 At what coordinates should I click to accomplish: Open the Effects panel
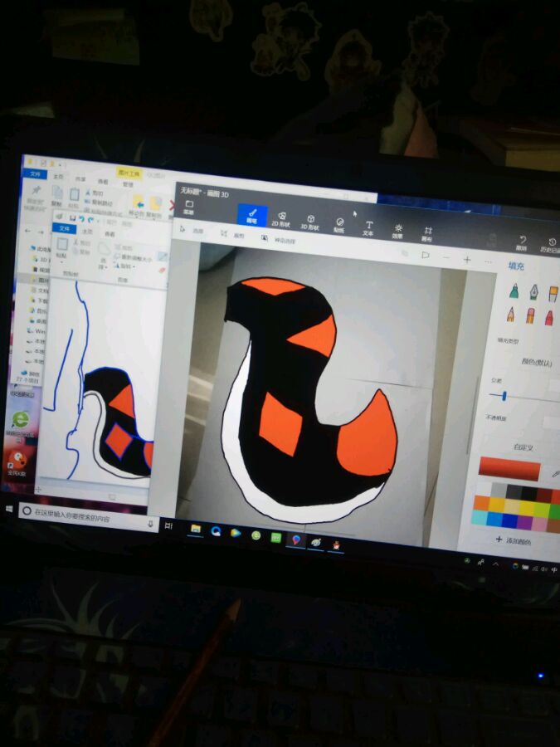pyautogui.click(x=398, y=231)
